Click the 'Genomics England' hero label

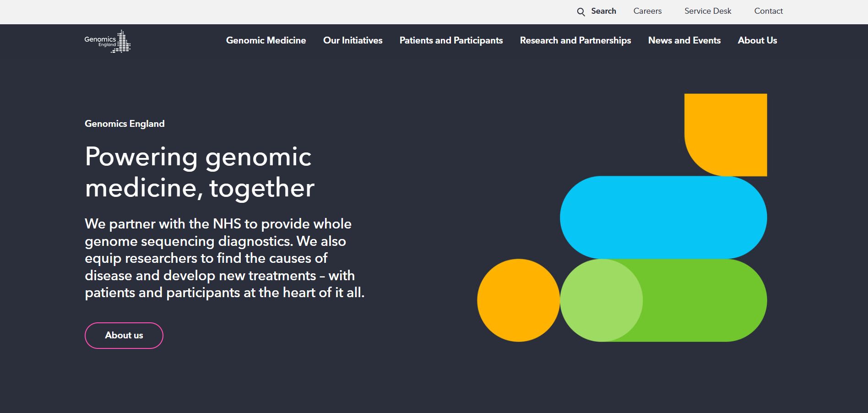pos(124,124)
